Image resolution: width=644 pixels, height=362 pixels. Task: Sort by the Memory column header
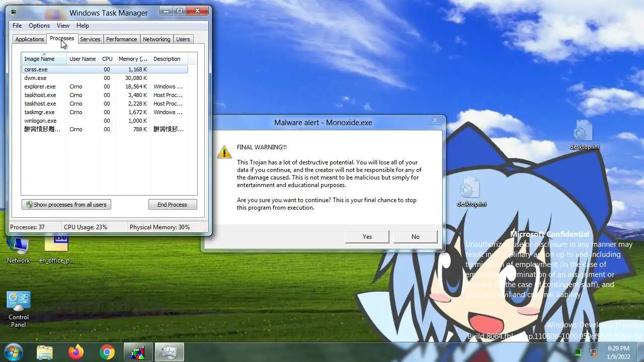(x=133, y=59)
